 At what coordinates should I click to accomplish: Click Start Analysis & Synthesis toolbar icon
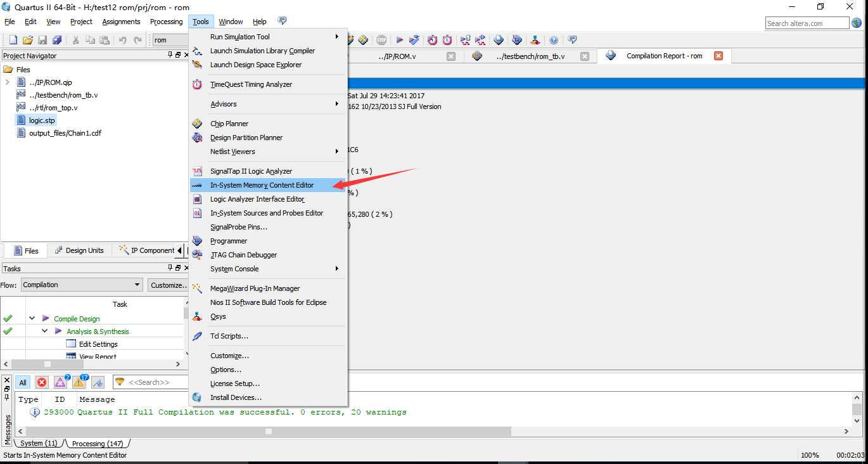pyautogui.click(x=414, y=40)
